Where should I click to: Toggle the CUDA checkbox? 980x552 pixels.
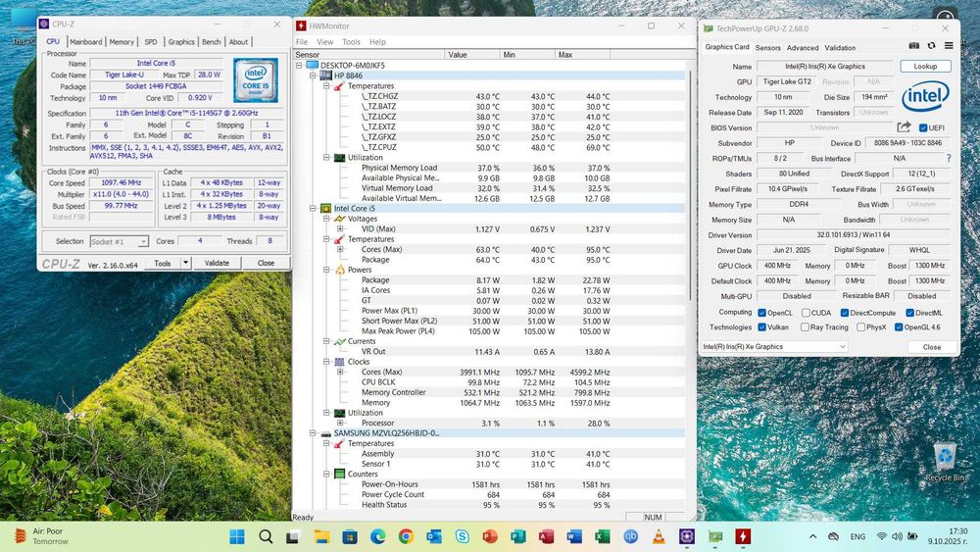(808, 313)
